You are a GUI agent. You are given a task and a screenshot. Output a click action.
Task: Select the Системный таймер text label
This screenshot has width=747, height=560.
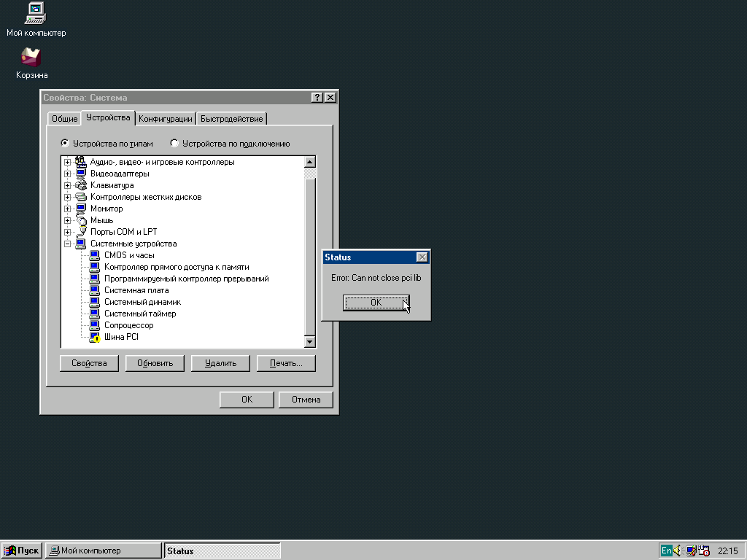[140, 314]
